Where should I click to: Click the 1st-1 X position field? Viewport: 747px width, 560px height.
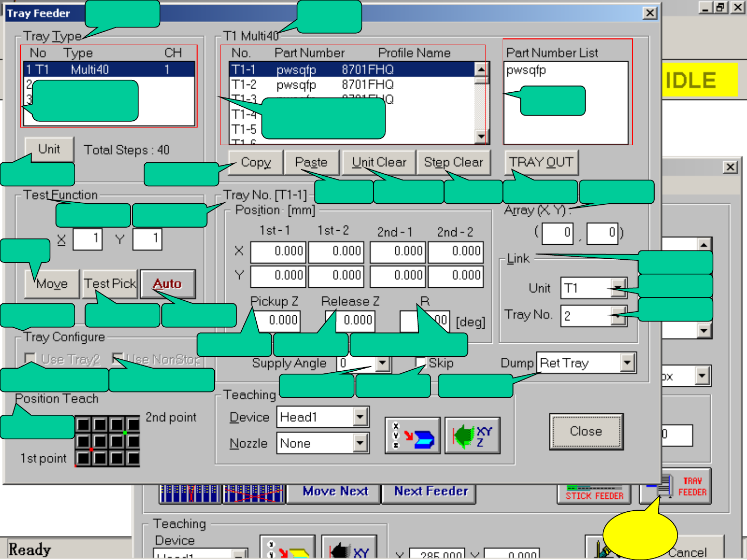pos(279,252)
